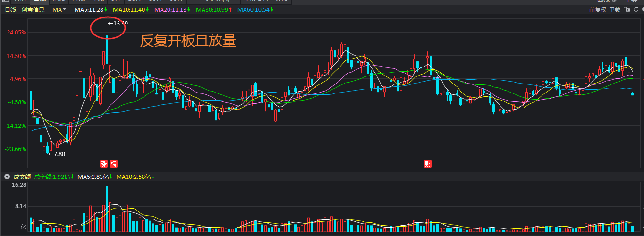Open the MA indicator dropdown

pyautogui.click(x=59, y=9)
